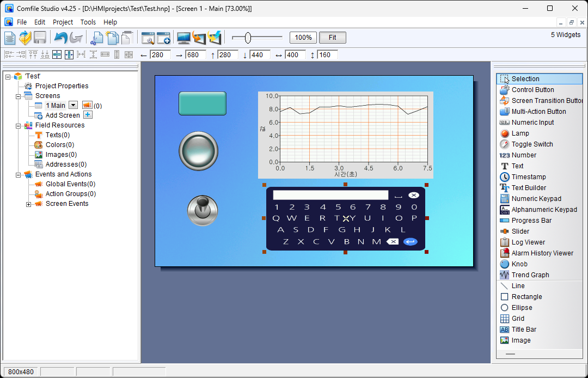The image size is (588, 378).
Task: Collapse the Field Resources tree branch
Action: coord(19,125)
